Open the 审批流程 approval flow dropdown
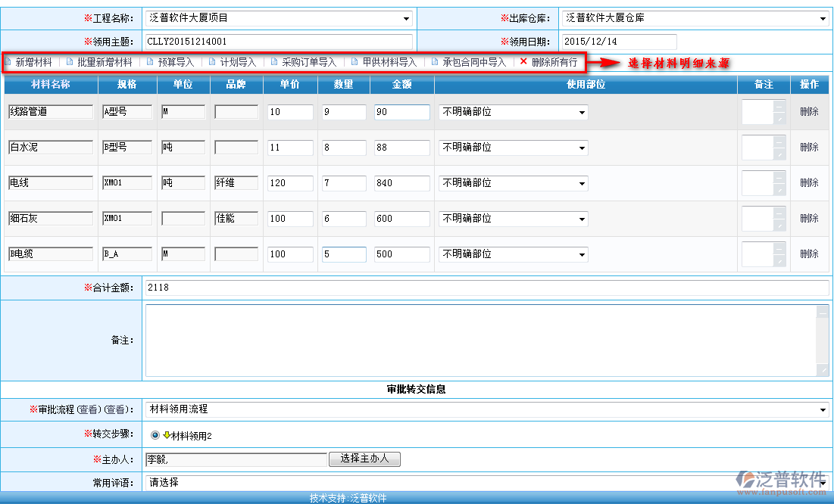834x504 pixels. coord(823,410)
